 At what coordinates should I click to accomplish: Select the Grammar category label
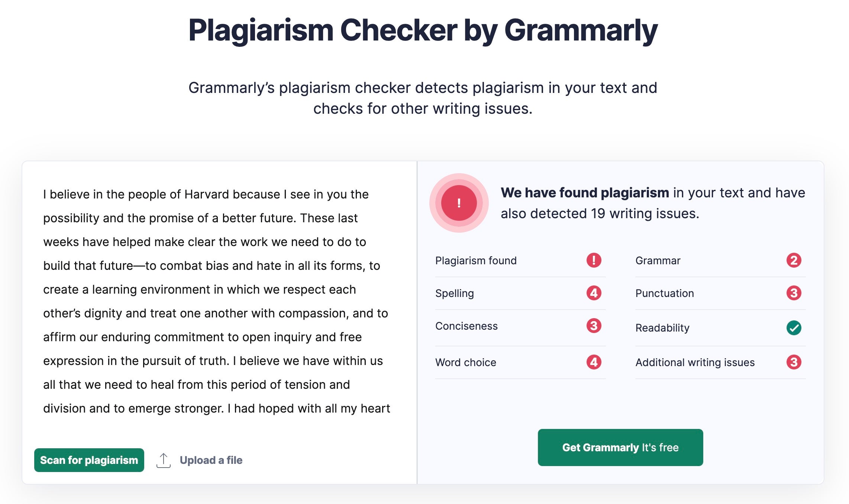[x=658, y=261]
